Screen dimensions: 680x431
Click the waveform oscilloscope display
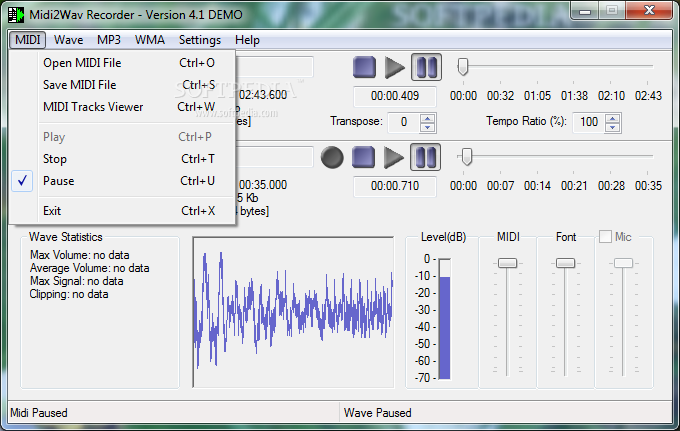tap(294, 312)
